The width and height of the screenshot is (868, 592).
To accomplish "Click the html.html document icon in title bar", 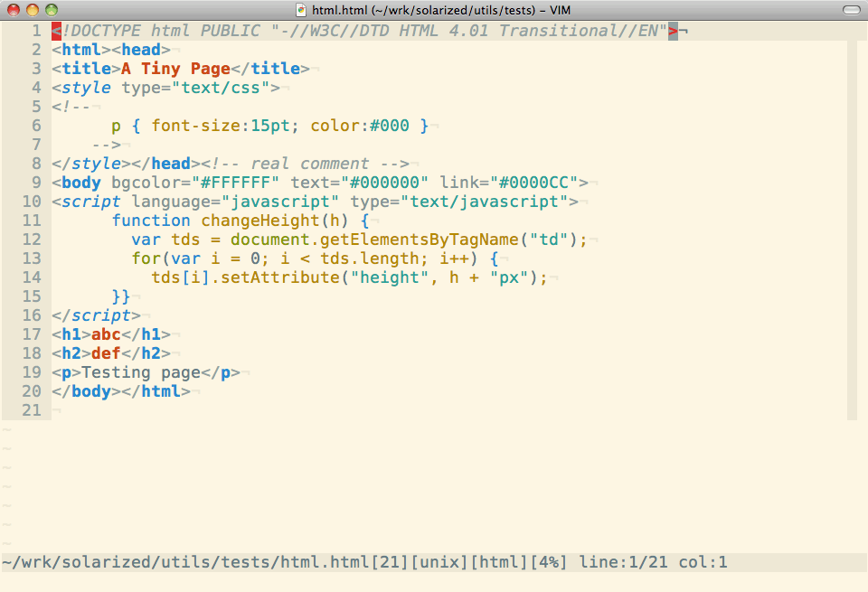I will click(x=302, y=10).
